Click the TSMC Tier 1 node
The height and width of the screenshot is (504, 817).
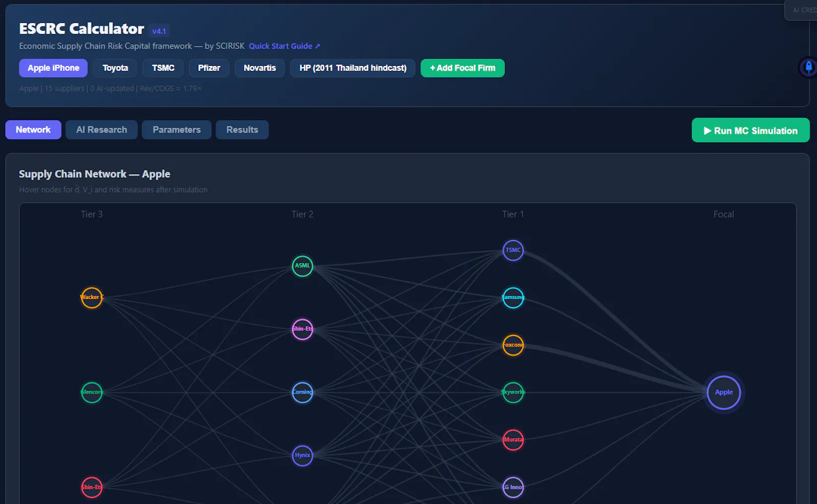click(x=513, y=250)
